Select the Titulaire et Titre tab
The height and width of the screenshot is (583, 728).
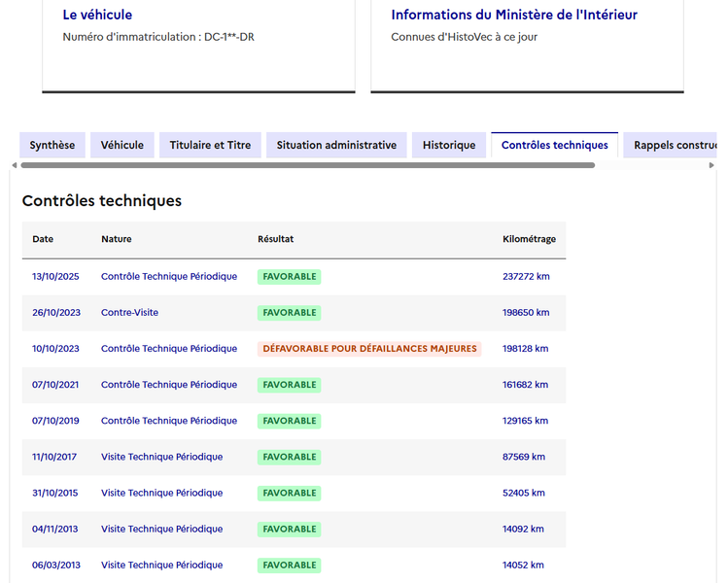[x=210, y=146]
